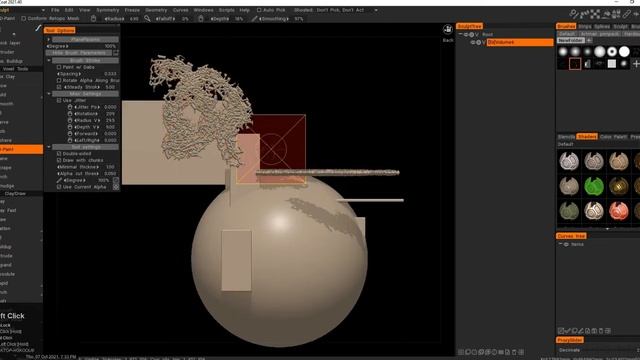Collapse the Main Settings section
Screen dimensions: 640x360
[x=49, y=93]
